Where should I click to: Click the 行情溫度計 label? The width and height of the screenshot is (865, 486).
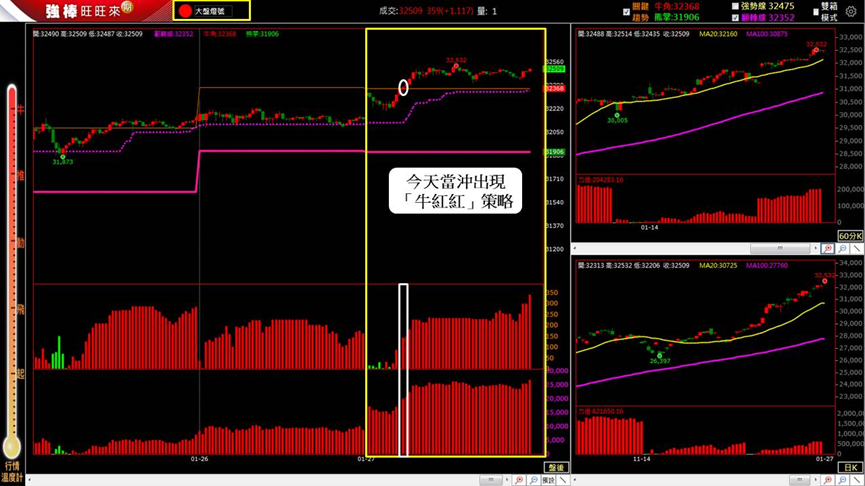pyautogui.click(x=12, y=472)
